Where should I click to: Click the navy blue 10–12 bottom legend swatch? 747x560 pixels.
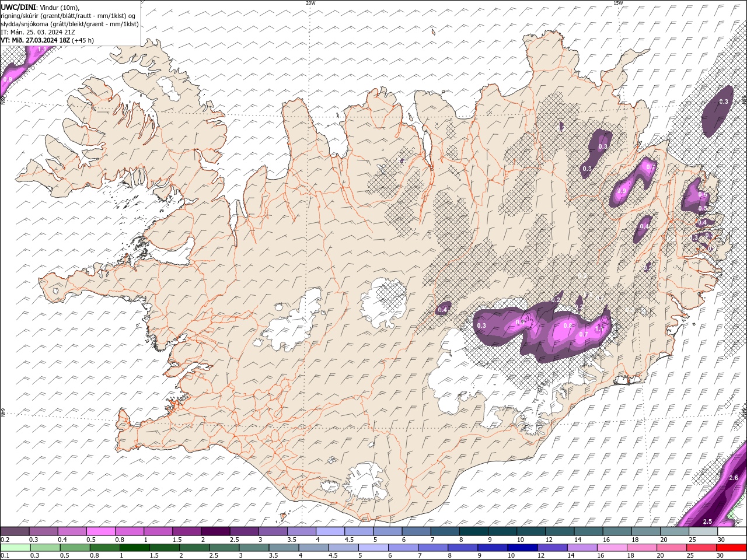point(523,548)
